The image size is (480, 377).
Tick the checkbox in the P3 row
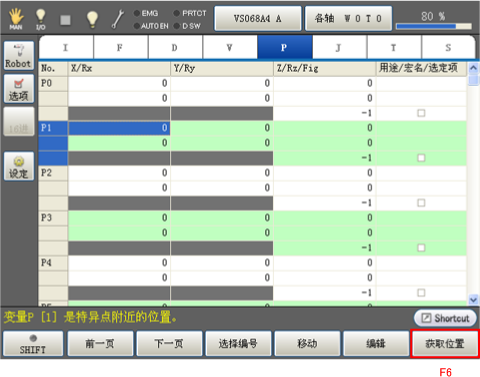(x=421, y=248)
